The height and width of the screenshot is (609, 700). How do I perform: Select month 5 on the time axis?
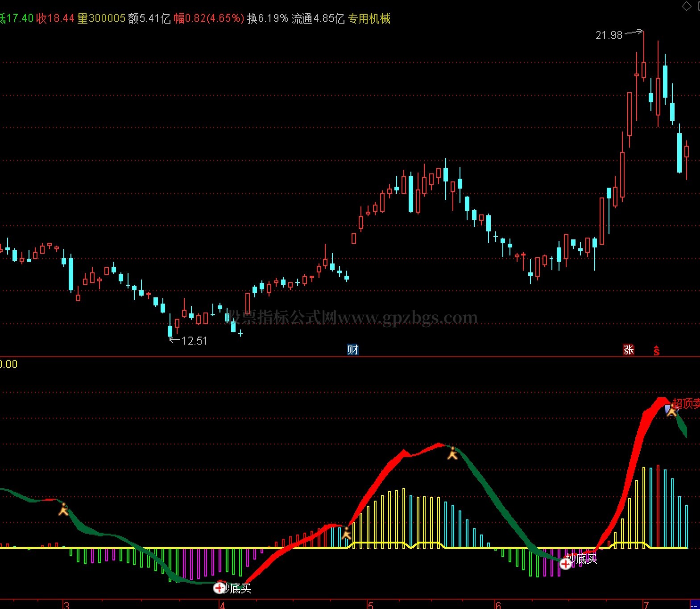tap(370, 605)
